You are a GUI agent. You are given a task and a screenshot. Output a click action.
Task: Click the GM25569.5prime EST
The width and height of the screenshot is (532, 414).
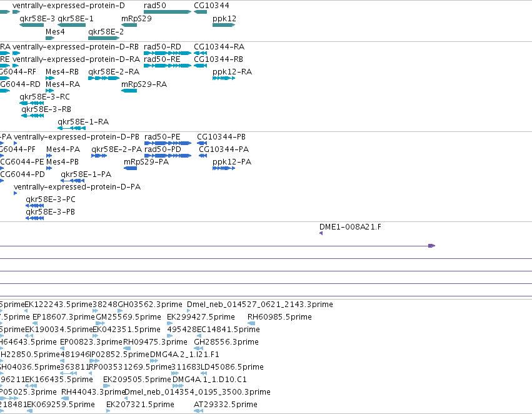(101, 323)
